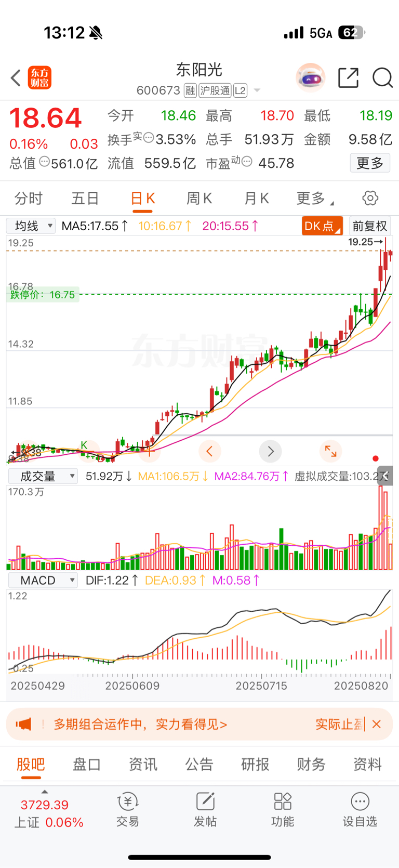Tap the L2 level badge

pyautogui.click(x=240, y=91)
